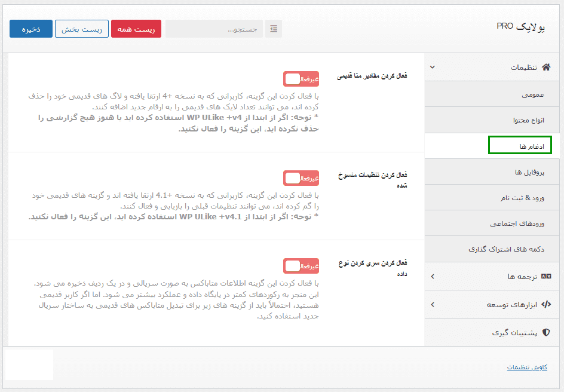Image resolution: width=564 pixels, height=392 pixels.
Task: Click the translation icon next to ترجمه ها
Action: 546,276
